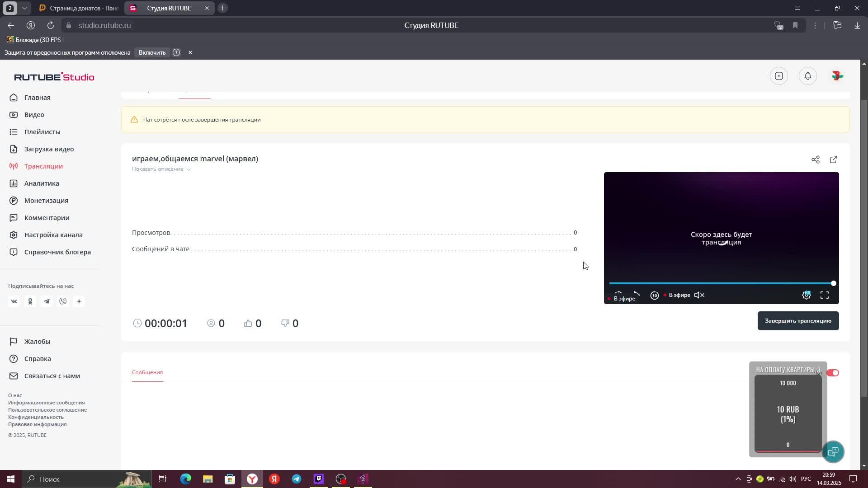Open the Telegram app in the taskbar
The height and width of the screenshot is (488, 868).
click(x=297, y=479)
